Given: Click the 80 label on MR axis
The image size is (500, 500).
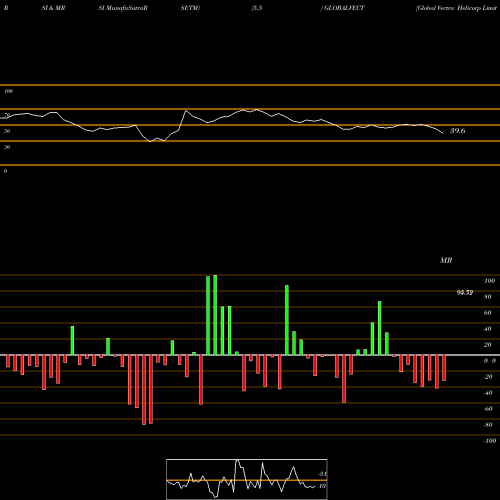Looking at the screenshot, I should (488, 297).
